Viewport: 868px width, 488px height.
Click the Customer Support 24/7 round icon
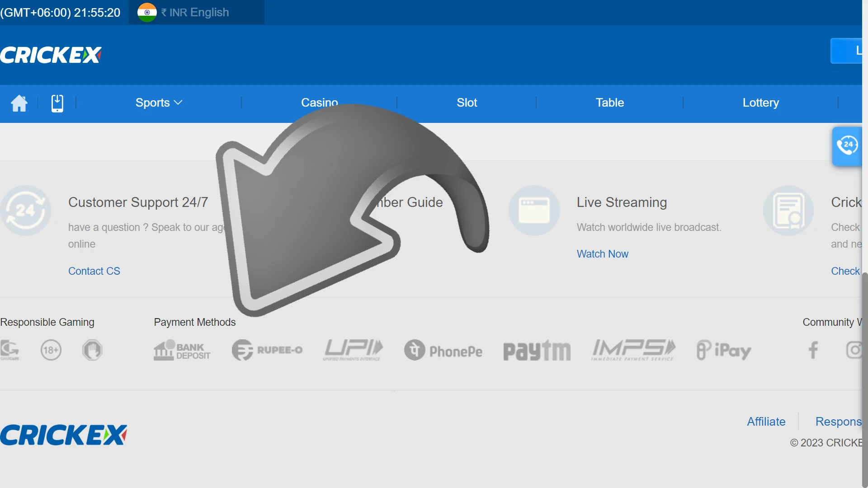(x=25, y=211)
